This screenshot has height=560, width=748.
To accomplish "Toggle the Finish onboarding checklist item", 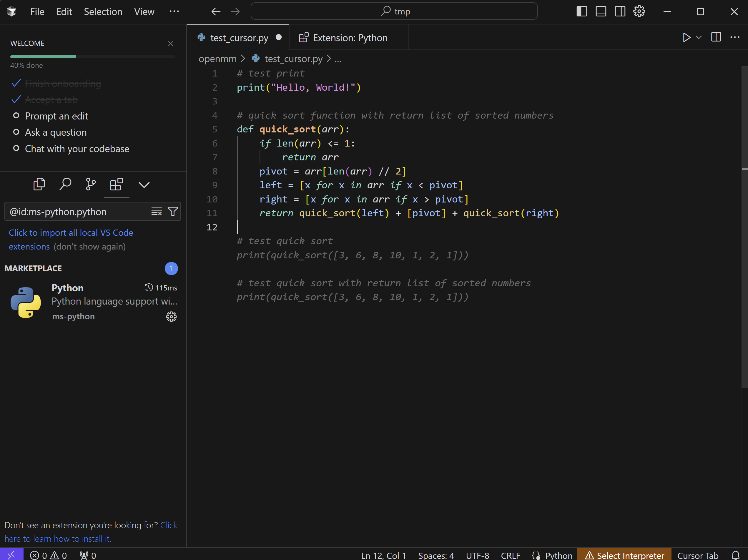I will pyautogui.click(x=56, y=84).
